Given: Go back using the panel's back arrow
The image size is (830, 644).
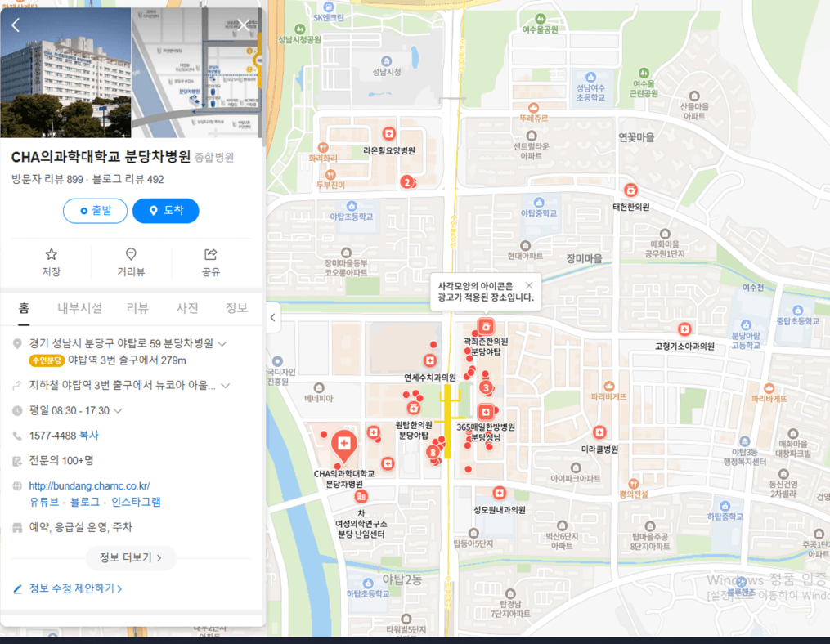Looking at the screenshot, I should coord(16,25).
